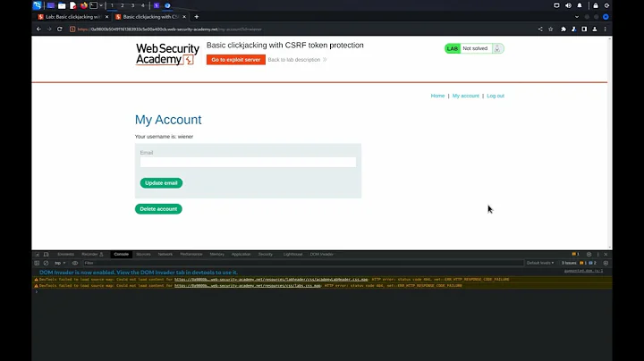This screenshot has height=361, width=644.
Task: Switch to workspace 4
Action: (143, 5)
